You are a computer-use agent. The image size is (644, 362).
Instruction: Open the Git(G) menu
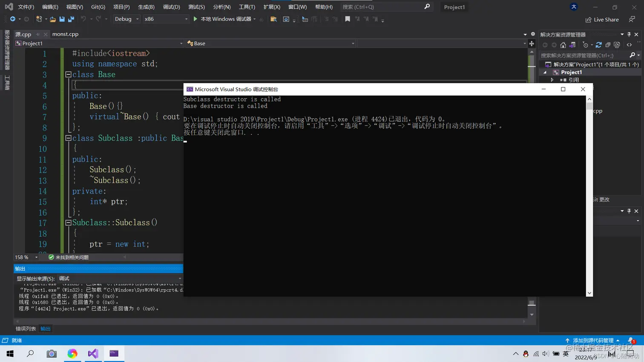[98, 7]
